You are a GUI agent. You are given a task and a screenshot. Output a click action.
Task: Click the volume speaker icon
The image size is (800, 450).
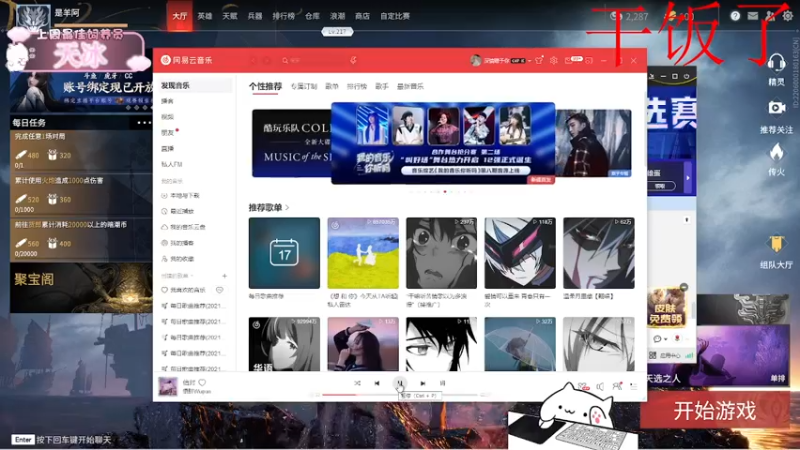click(600, 387)
